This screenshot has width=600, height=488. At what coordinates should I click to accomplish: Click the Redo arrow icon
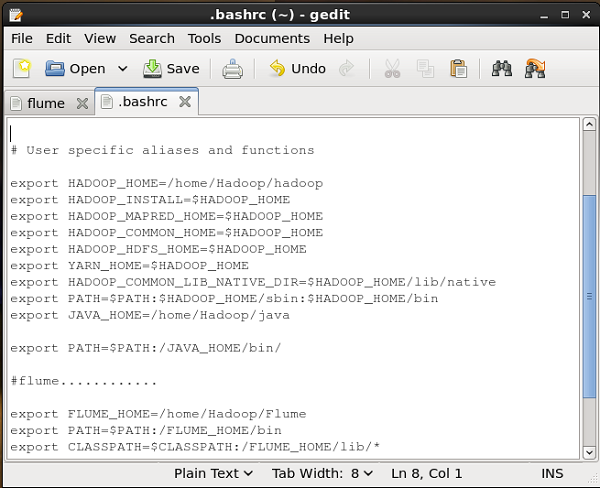click(347, 69)
